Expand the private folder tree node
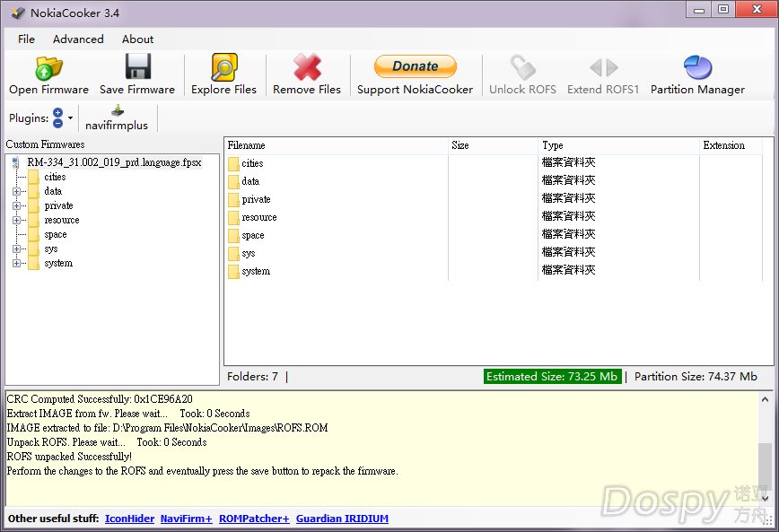The height and width of the screenshot is (532, 779). pyautogui.click(x=16, y=206)
